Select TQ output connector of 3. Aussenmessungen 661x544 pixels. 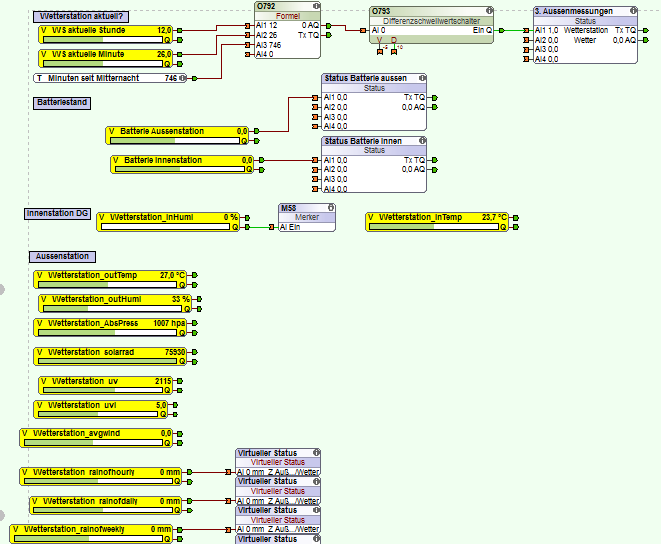click(x=646, y=30)
